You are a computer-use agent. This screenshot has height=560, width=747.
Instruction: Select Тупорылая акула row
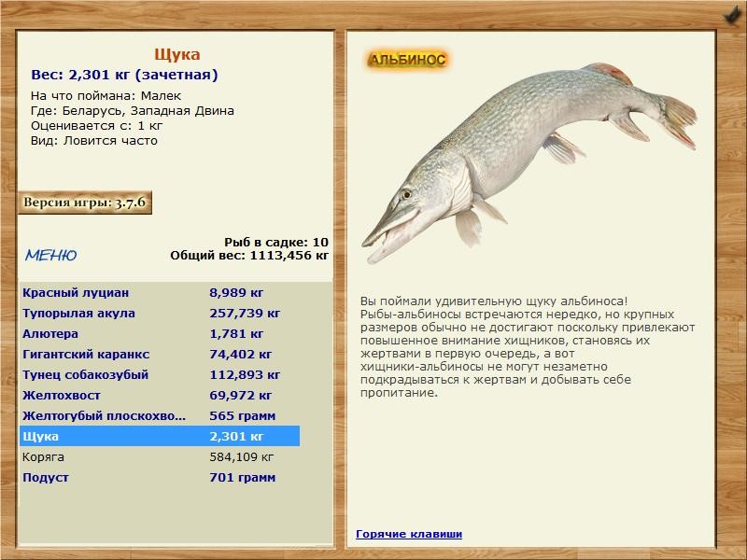point(160,313)
